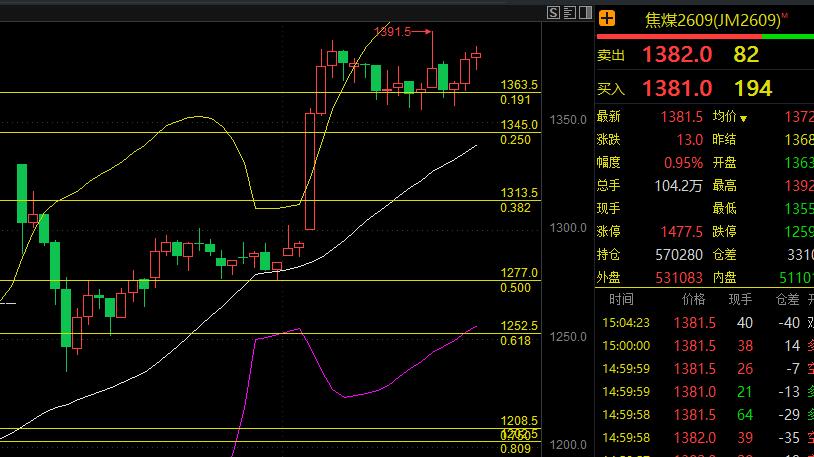
Task: Click the 最低 label
Action: click(x=724, y=208)
